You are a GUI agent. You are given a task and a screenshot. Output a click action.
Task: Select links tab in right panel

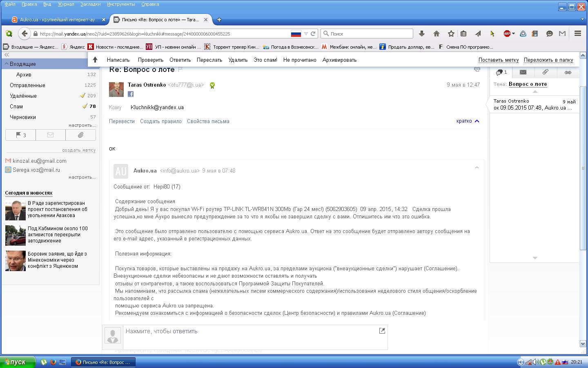[568, 72]
